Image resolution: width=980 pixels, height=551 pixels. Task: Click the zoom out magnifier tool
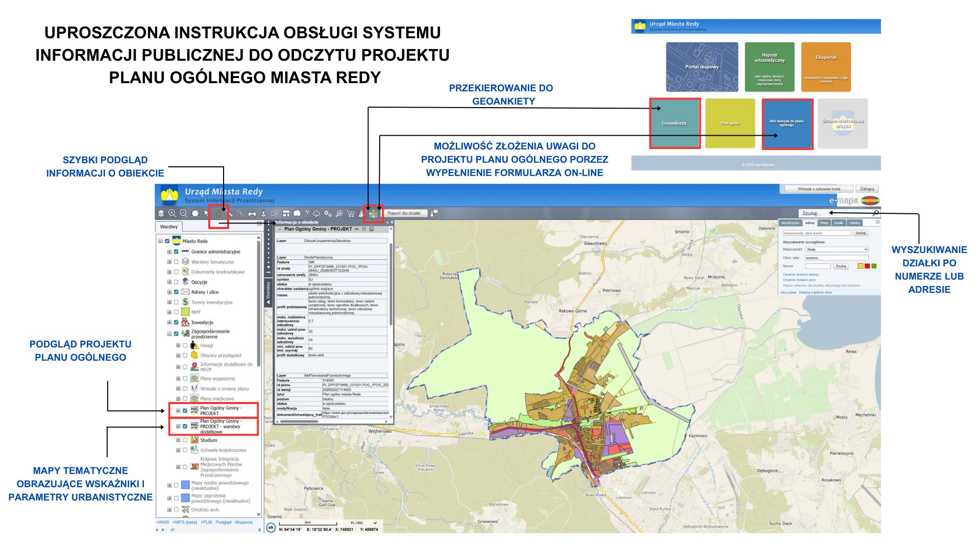click(184, 213)
